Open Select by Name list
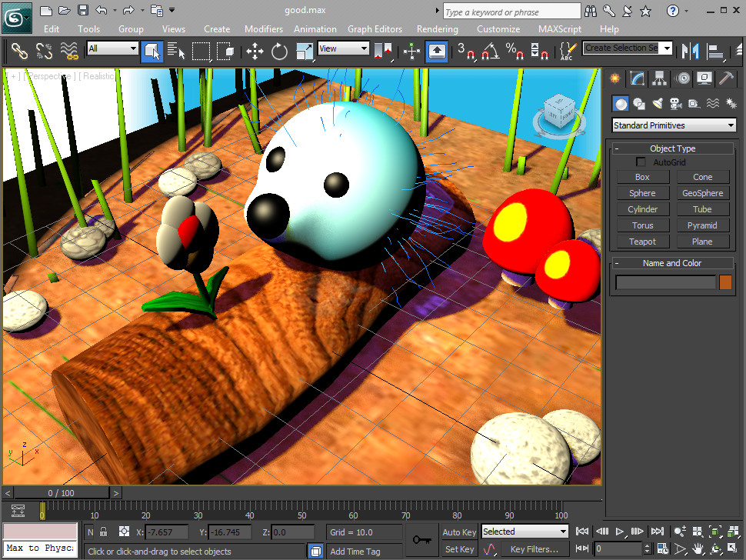The height and width of the screenshot is (560, 746). point(176,51)
